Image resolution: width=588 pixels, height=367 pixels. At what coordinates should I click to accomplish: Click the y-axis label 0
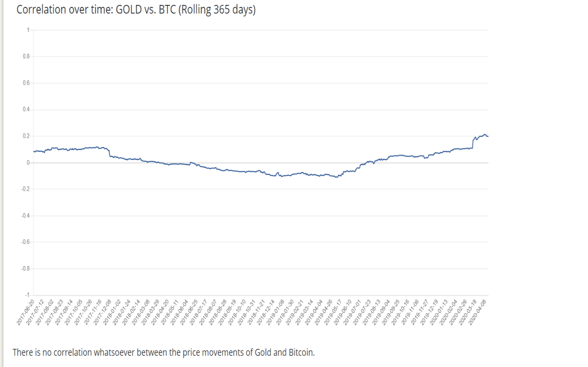[28, 162]
